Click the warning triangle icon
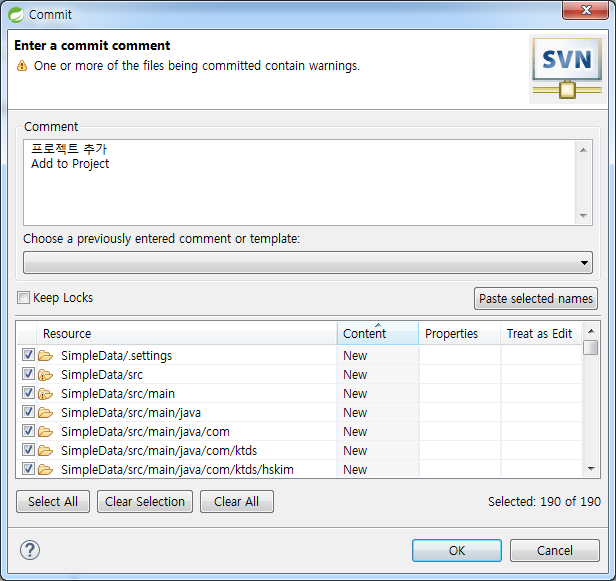616x581 pixels. pos(22,66)
